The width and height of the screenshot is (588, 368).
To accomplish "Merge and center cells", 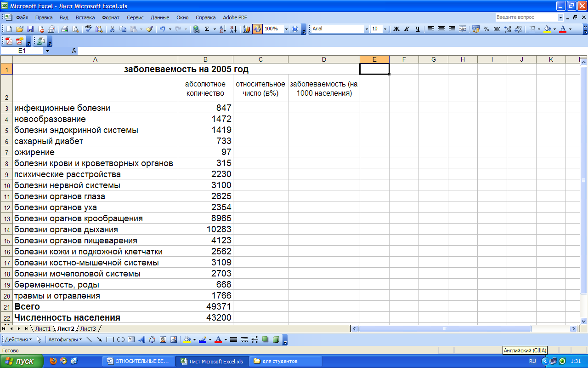I will 463,29.
